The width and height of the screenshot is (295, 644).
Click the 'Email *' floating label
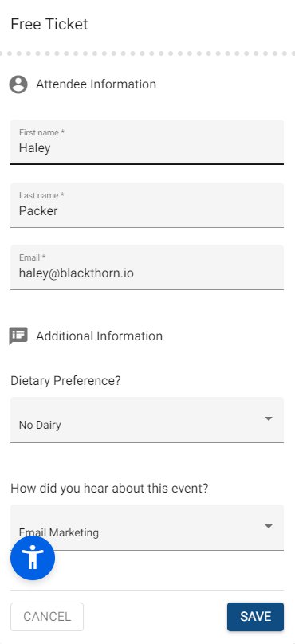tap(32, 257)
